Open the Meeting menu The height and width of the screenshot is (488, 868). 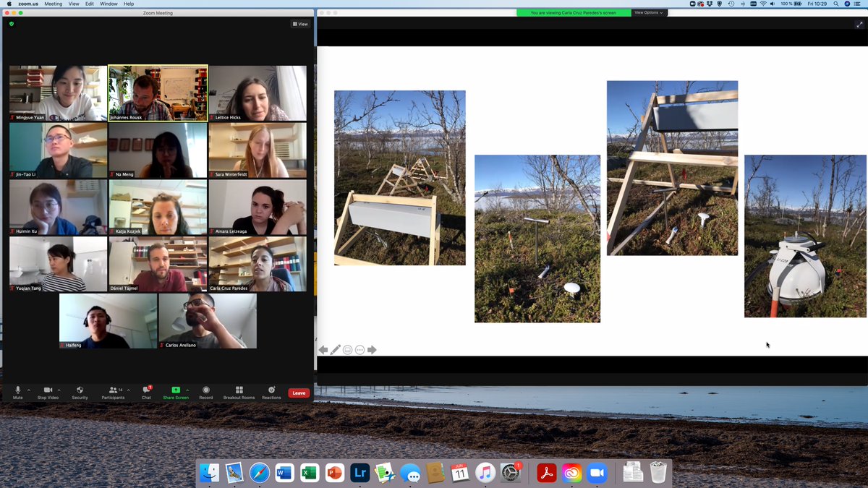[x=53, y=4]
